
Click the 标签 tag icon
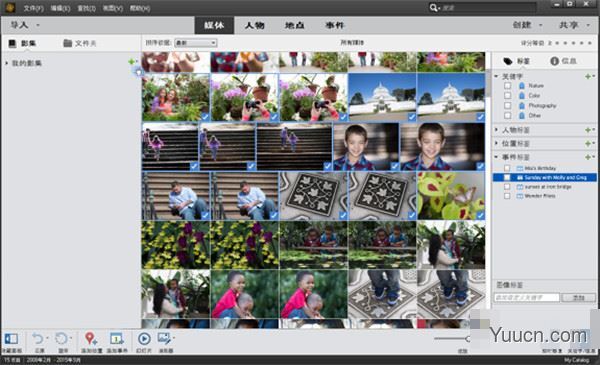point(508,61)
